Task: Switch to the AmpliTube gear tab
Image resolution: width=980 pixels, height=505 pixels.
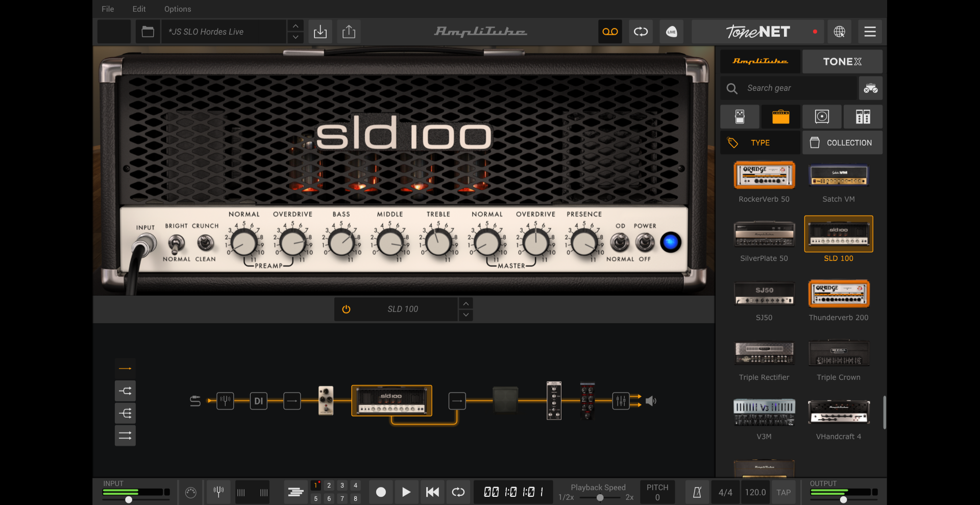Action: tap(760, 61)
